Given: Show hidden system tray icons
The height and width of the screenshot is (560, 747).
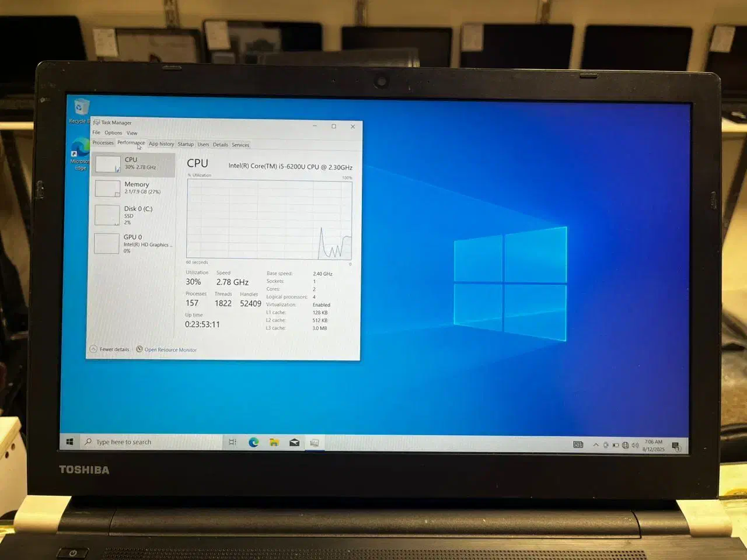Looking at the screenshot, I should [x=596, y=444].
